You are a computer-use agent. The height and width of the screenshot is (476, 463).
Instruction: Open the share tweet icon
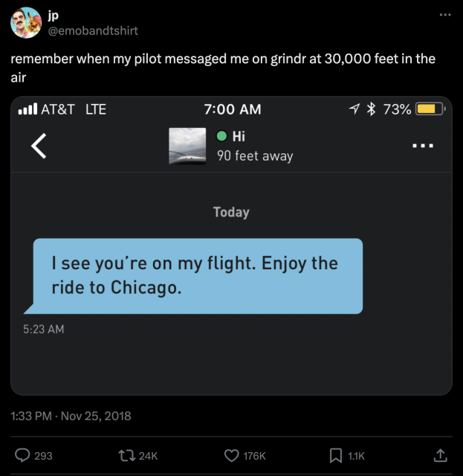pyautogui.click(x=440, y=455)
